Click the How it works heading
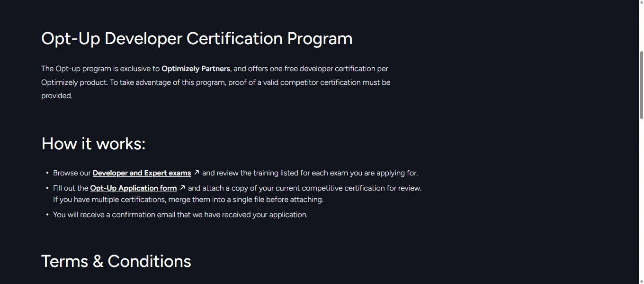The image size is (644, 284). tap(93, 143)
